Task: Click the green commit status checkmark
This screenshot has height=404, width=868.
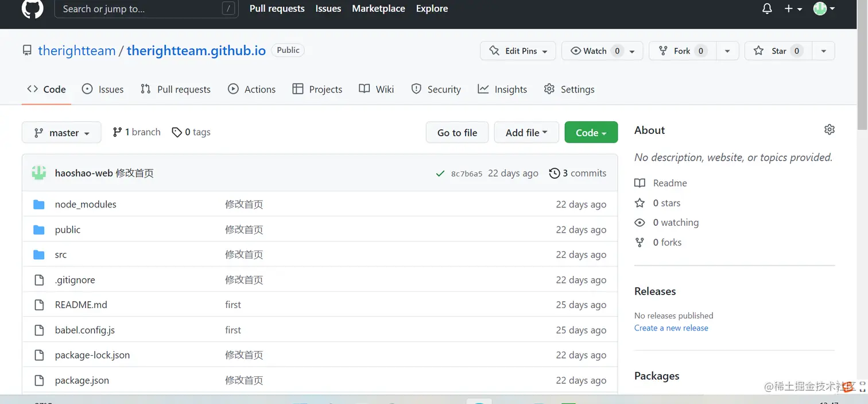Action: pos(440,174)
